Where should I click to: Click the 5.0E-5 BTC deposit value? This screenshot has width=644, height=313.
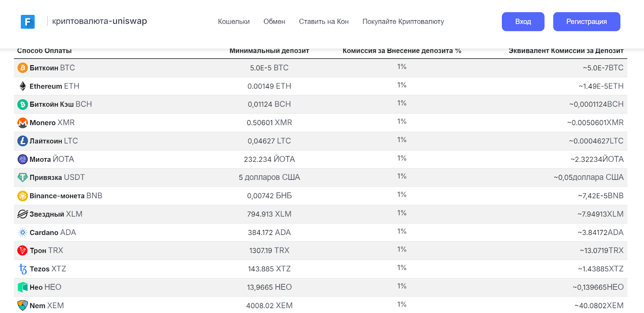pos(269,68)
